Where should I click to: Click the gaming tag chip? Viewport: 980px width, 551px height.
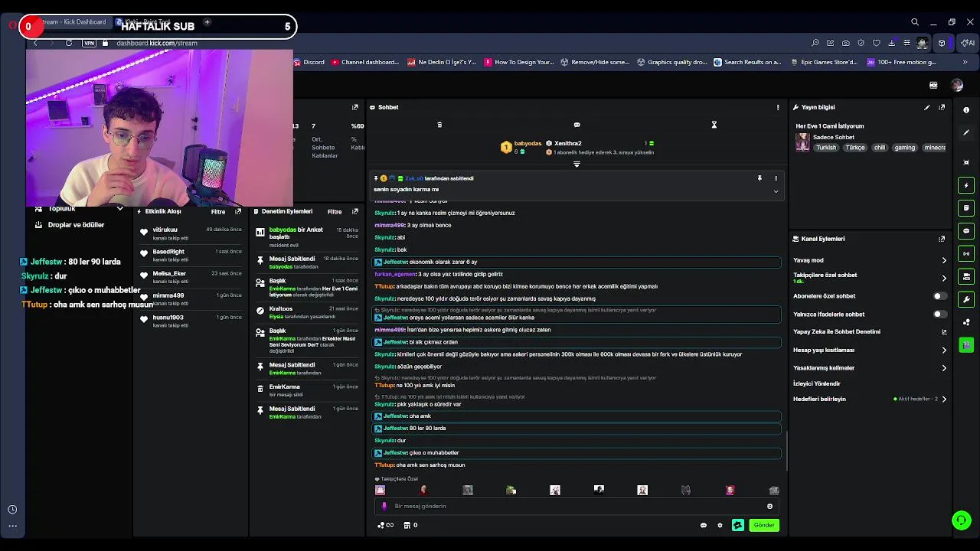pos(905,148)
